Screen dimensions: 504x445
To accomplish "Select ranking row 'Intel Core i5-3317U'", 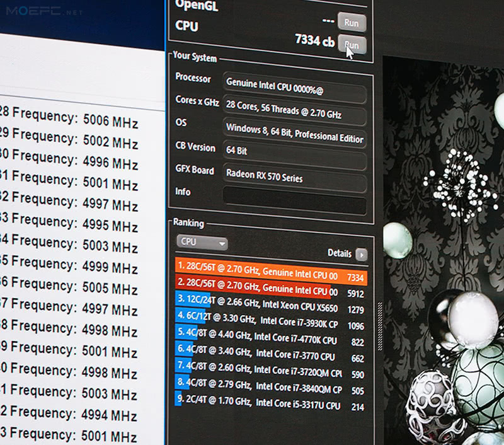I will [x=271, y=402].
